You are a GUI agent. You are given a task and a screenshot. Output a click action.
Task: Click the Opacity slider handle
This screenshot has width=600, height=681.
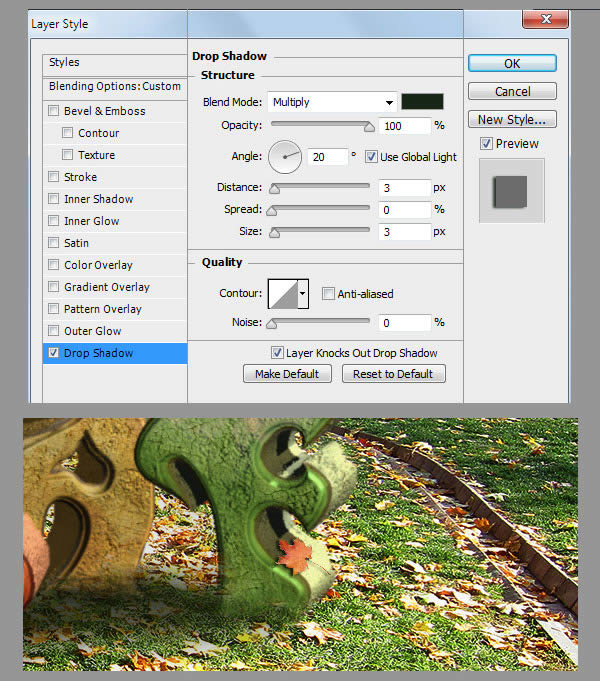(x=369, y=127)
